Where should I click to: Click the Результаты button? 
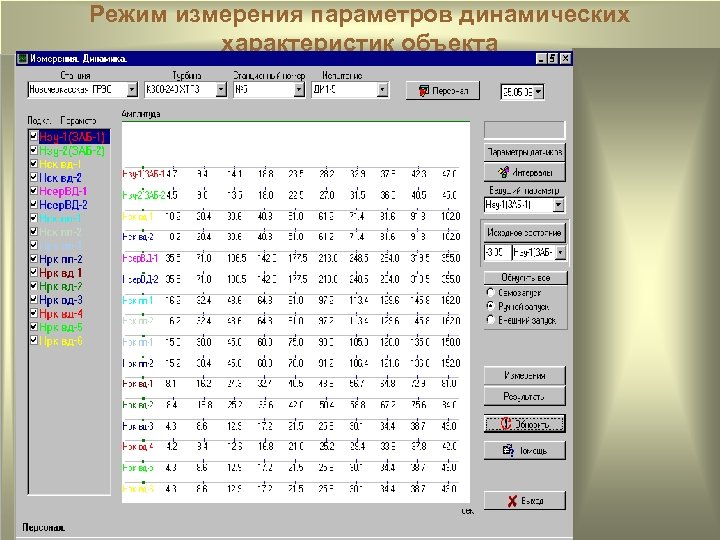524,396
